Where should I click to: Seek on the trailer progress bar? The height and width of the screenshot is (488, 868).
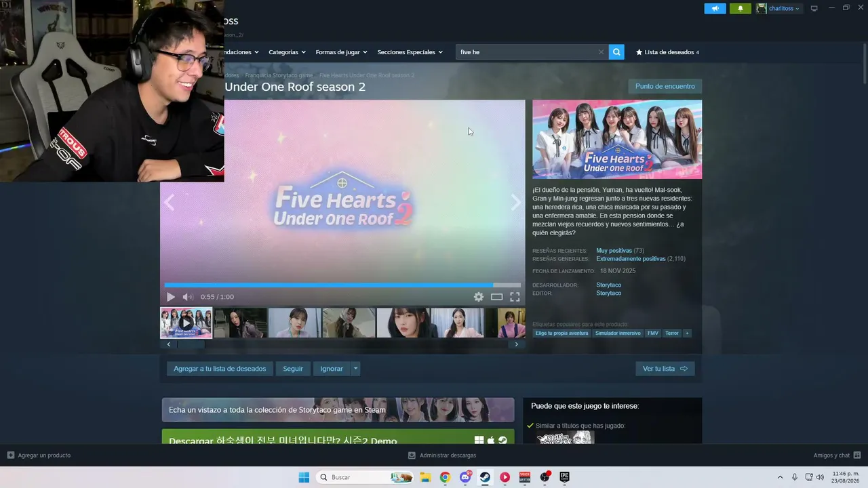tap(342, 285)
